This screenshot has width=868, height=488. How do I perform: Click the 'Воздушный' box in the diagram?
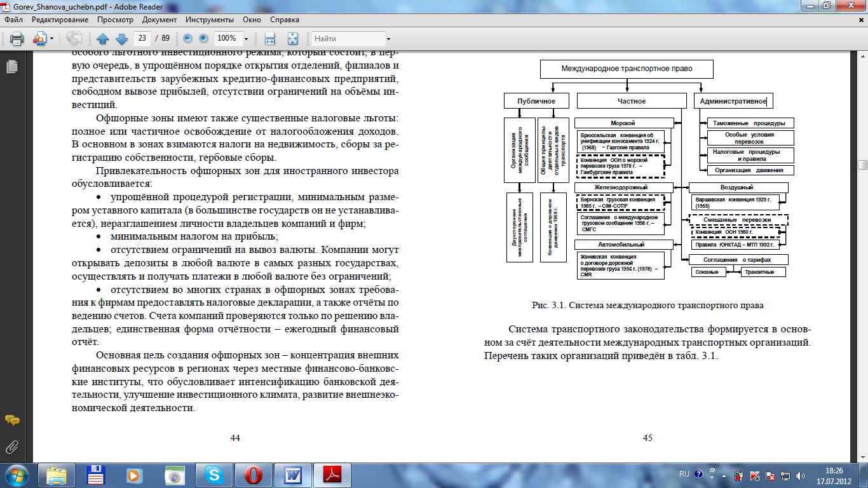738,187
